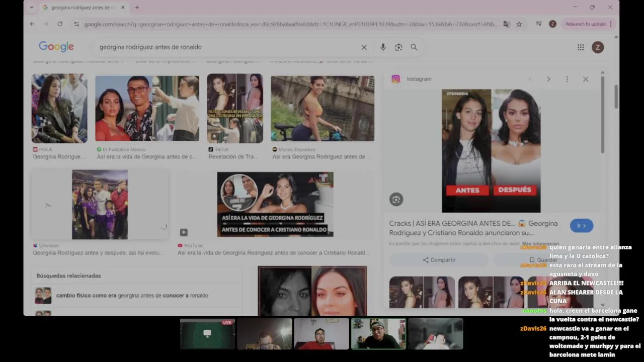Clear the search box with the X icon
The width and height of the screenshot is (644, 362).
tap(364, 47)
